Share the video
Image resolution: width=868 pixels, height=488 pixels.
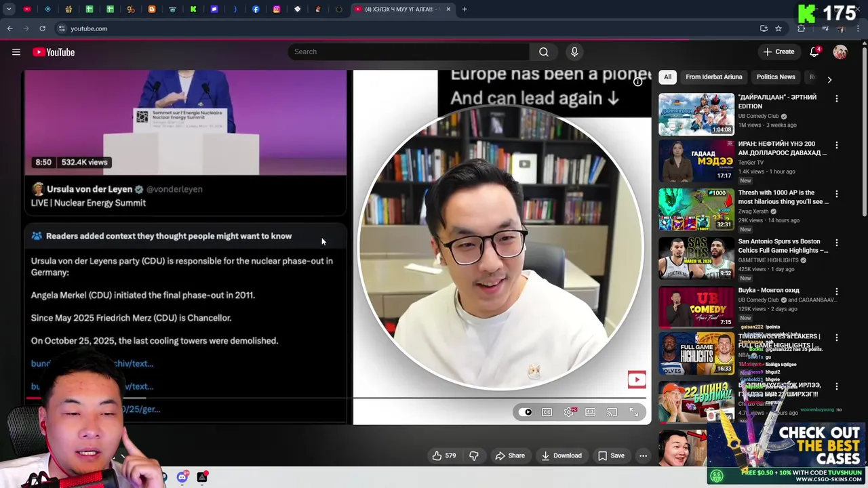[x=510, y=455]
